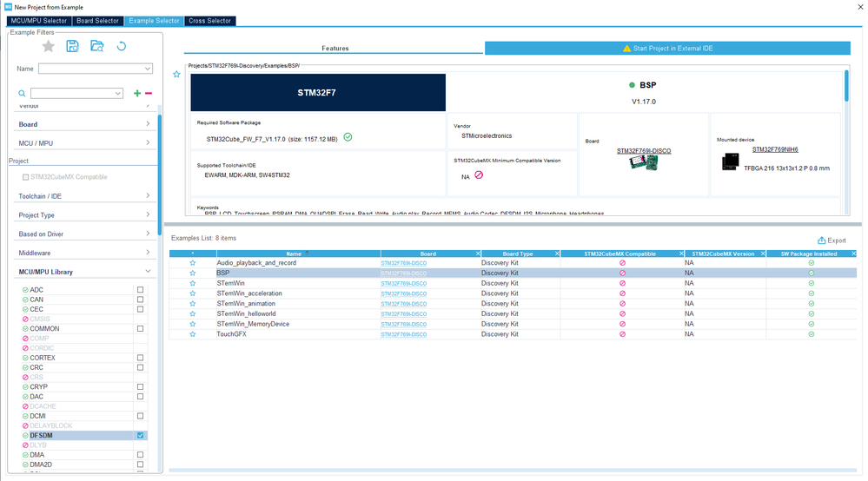The height and width of the screenshot is (481, 868).
Task: Open the STM32F769NIH6 mounted device link
Action: click(775, 149)
